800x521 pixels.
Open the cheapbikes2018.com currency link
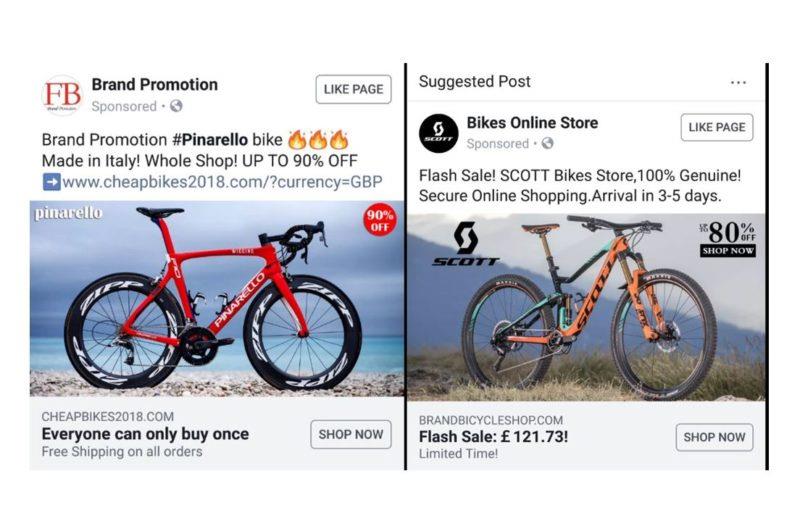[x=225, y=182]
